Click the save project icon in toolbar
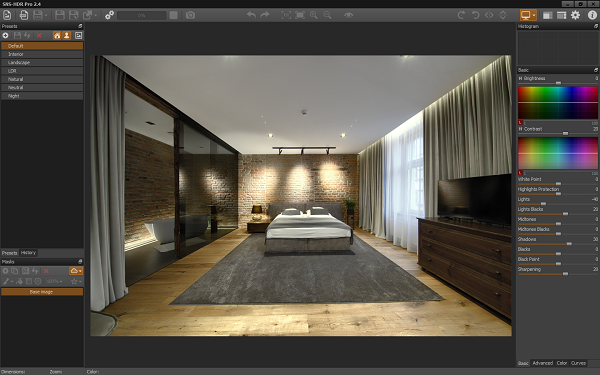The width and height of the screenshot is (600, 375). click(x=38, y=15)
